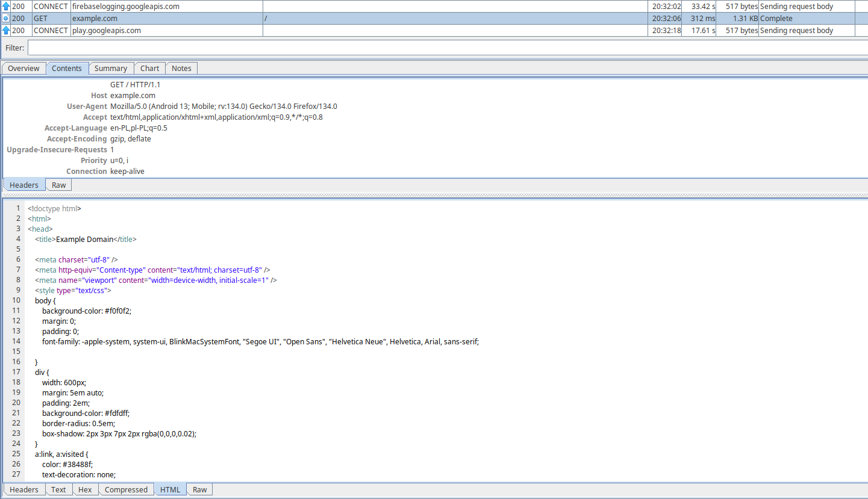Viewport: 868px width, 499px height.
Task: Click the 33.42 s duration cell
Action: pyautogui.click(x=699, y=6)
